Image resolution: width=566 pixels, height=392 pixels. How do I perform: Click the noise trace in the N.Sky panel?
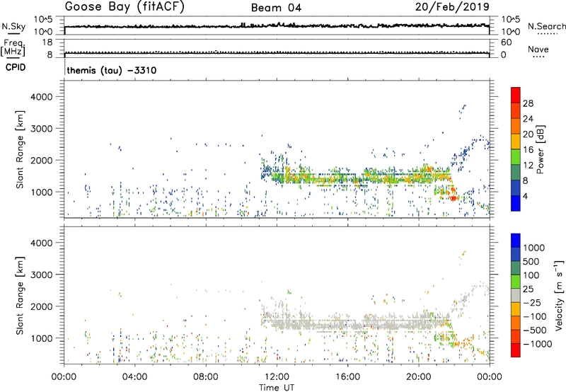point(277,25)
